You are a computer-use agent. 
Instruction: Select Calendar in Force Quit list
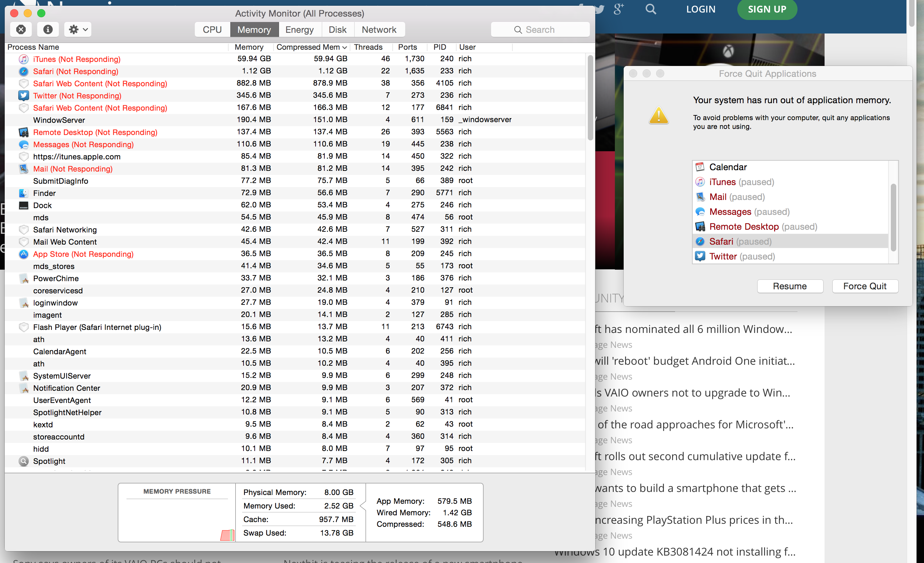click(790, 167)
